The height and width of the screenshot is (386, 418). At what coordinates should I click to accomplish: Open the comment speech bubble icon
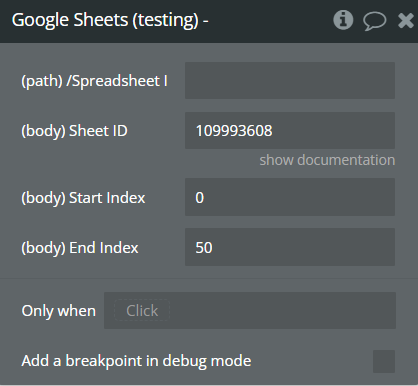tap(374, 21)
